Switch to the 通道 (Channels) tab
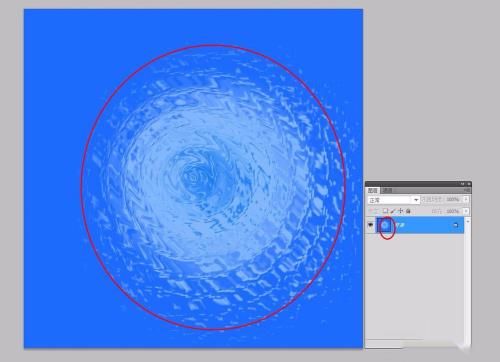Screen dimensions: 500x362 (x=387, y=190)
